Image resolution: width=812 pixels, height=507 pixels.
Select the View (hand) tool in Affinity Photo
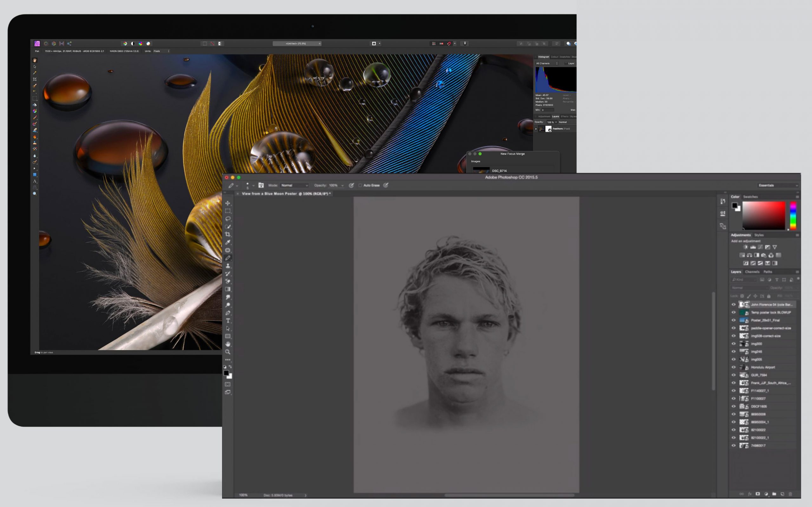(x=35, y=60)
